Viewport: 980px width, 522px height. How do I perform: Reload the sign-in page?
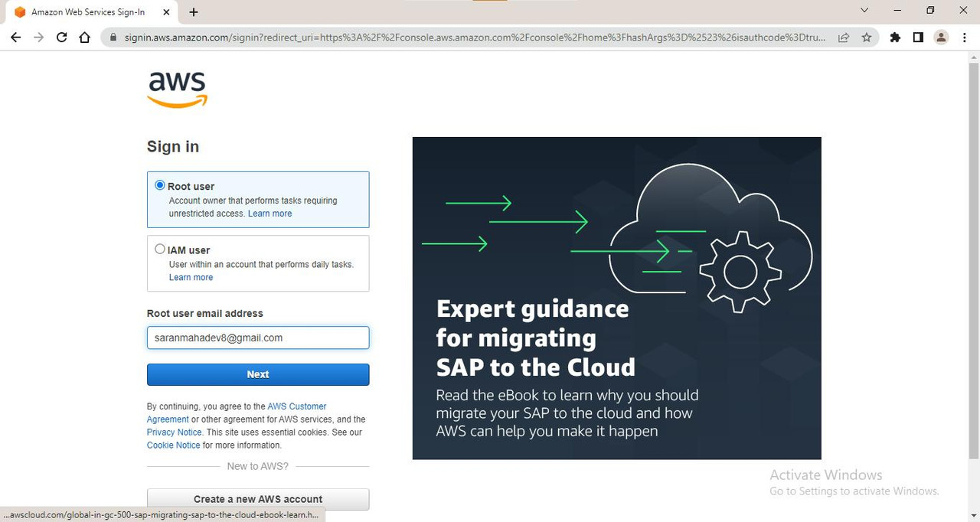pos(62,37)
